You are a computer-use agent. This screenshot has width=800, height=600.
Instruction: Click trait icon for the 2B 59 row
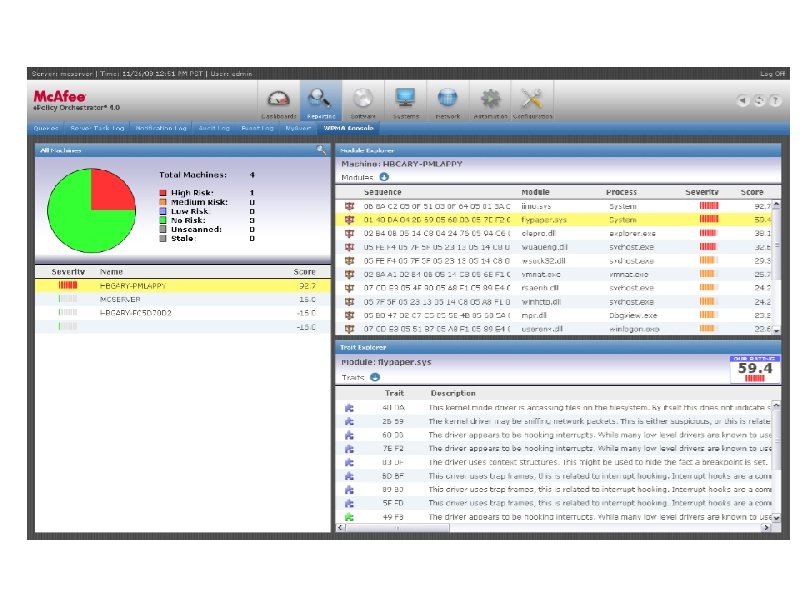[x=349, y=421]
